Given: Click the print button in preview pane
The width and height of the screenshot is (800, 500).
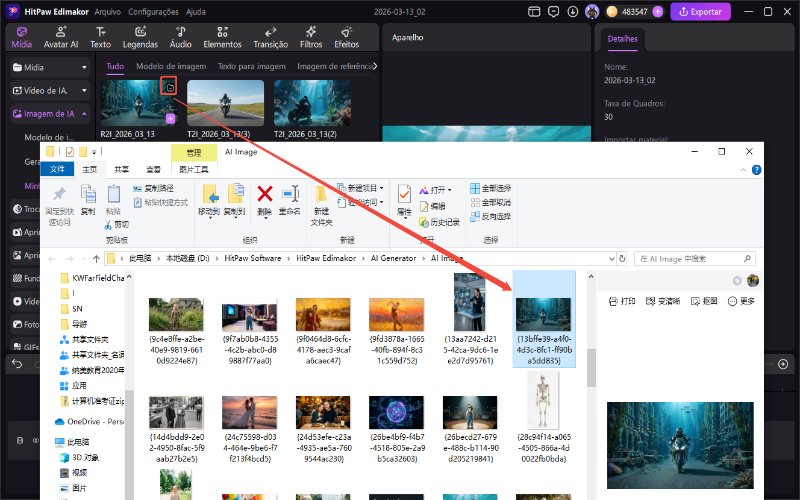Looking at the screenshot, I should (623, 301).
